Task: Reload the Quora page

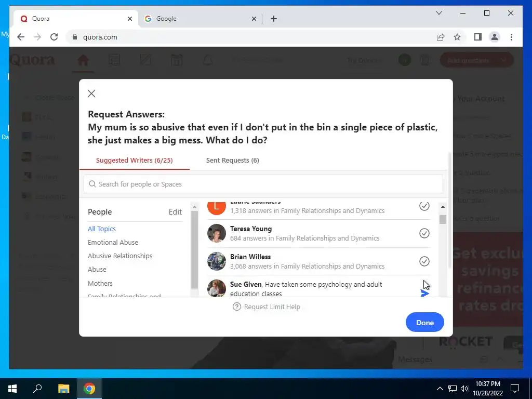Action: pos(54,37)
